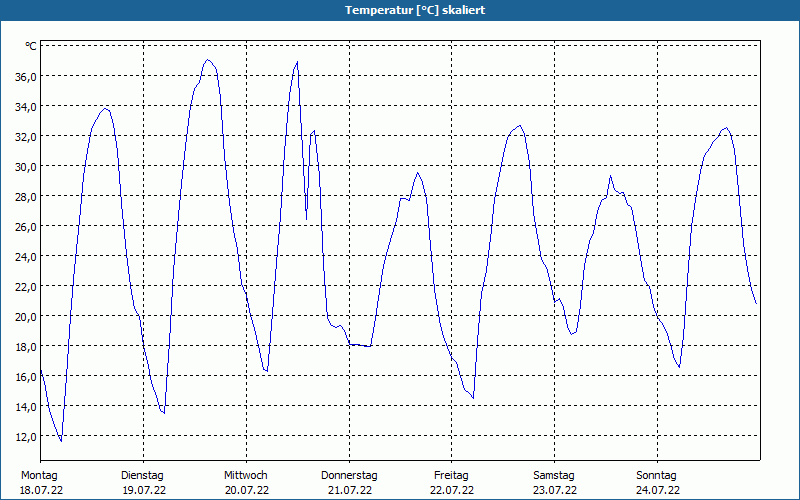Click the 34,0 y-axis label
The height and width of the screenshot is (500, 800).
26,107
